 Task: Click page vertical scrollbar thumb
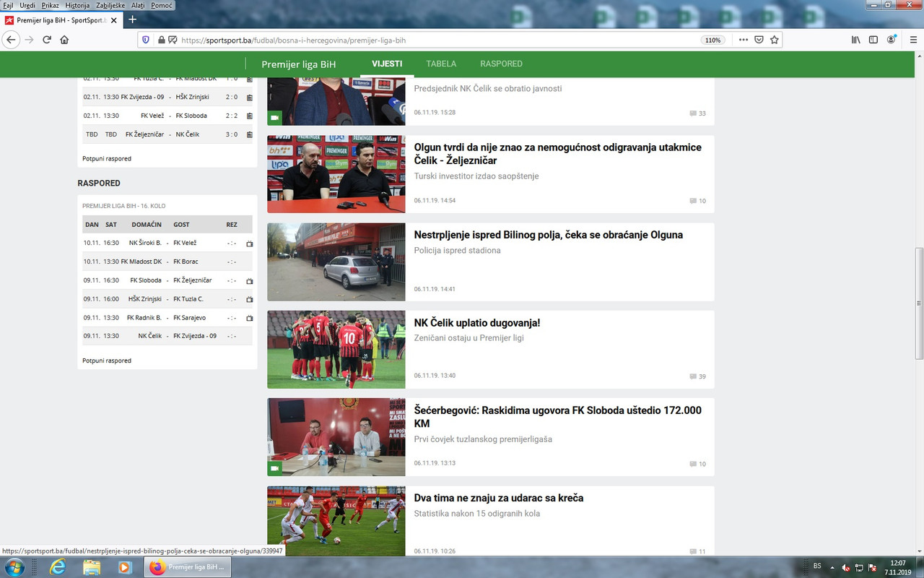pyautogui.click(x=919, y=303)
